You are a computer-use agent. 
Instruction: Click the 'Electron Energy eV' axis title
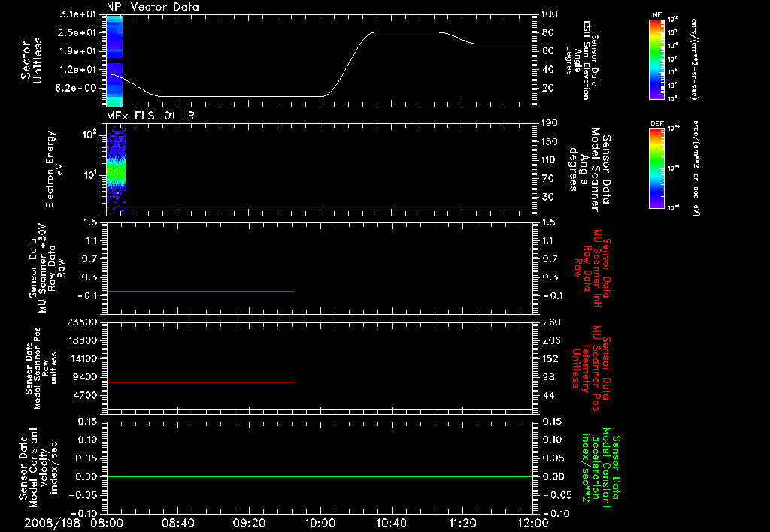tap(53, 169)
